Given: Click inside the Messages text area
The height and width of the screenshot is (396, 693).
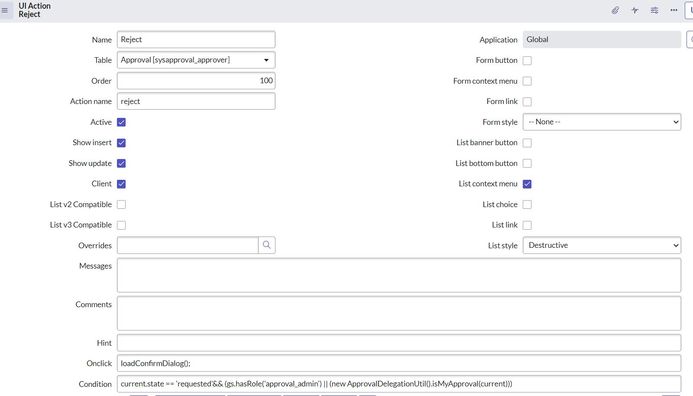Looking at the screenshot, I should point(399,275).
